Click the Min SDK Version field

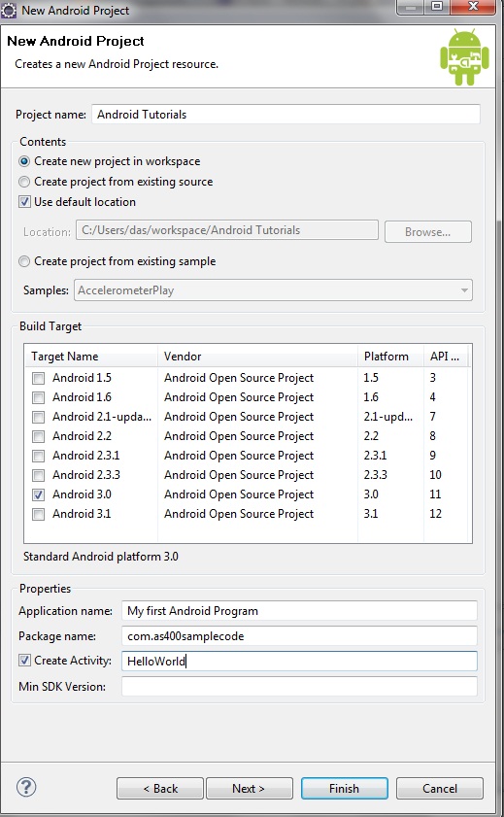pos(299,686)
